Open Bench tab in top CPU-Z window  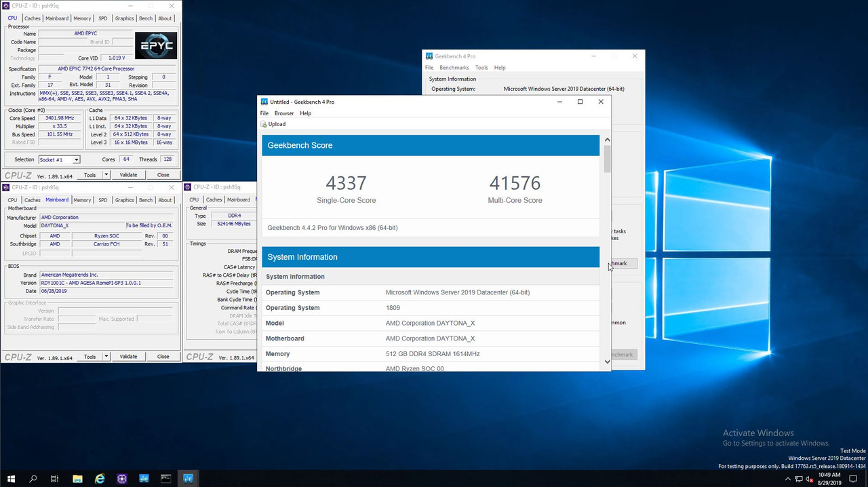[x=146, y=18]
